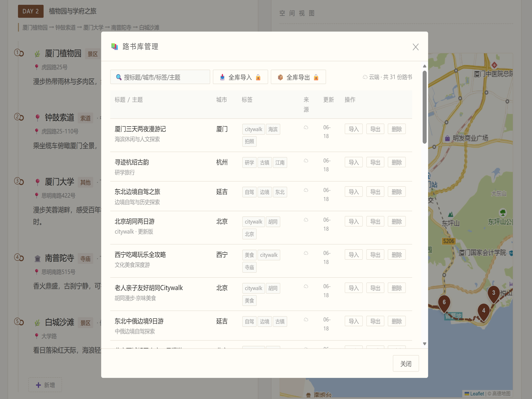532x399 pixels.
Task: Delete the 东北边境自驾之旅 roadbook
Action: click(396, 192)
